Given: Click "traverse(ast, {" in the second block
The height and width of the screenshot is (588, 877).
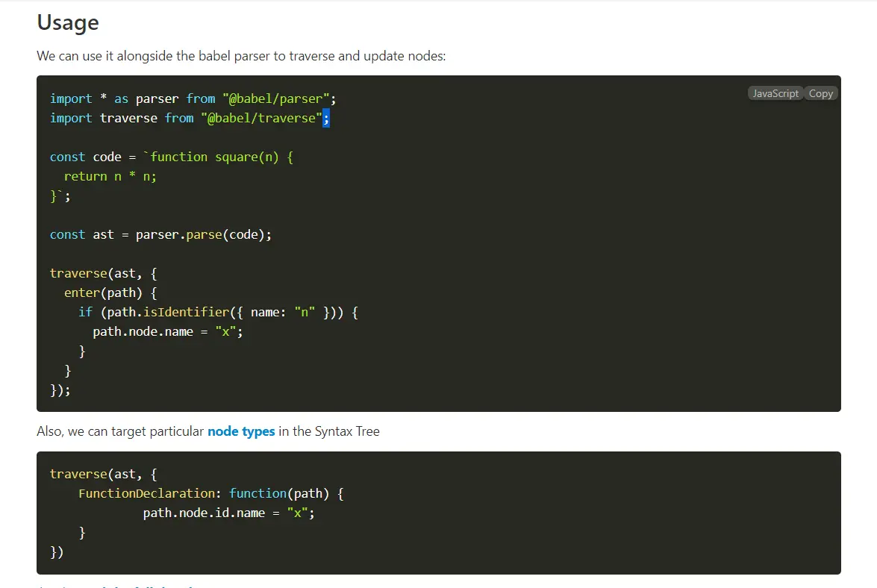Looking at the screenshot, I should point(104,474).
